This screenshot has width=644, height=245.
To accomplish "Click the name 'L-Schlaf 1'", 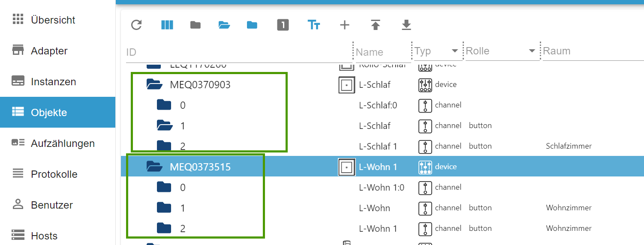I will coord(378,146).
